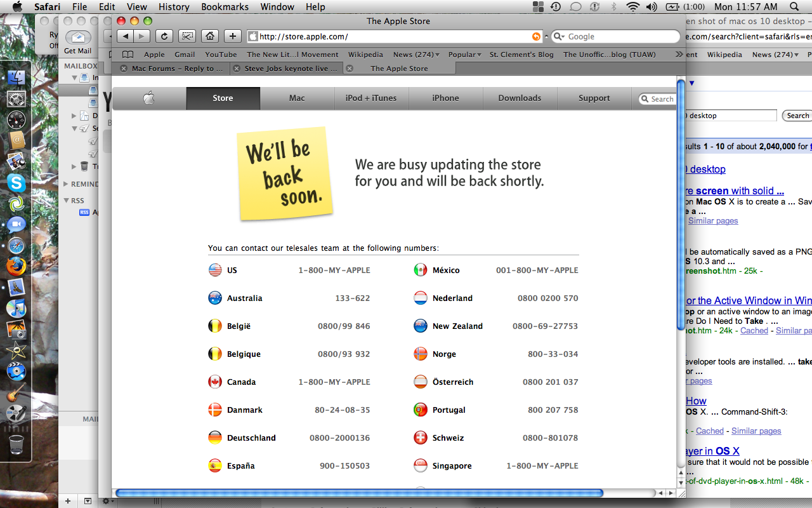Click the orange reload icon in address bar
Screen dimensions: 812x508
point(537,37)
